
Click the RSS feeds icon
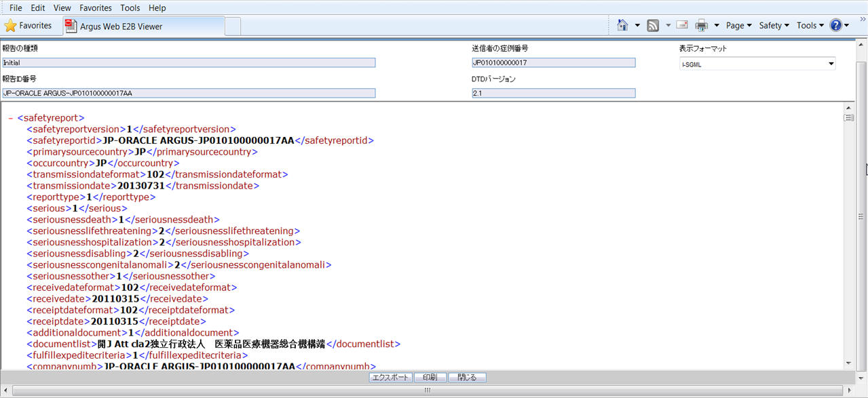pyautogui.click(x=653, y=25)
